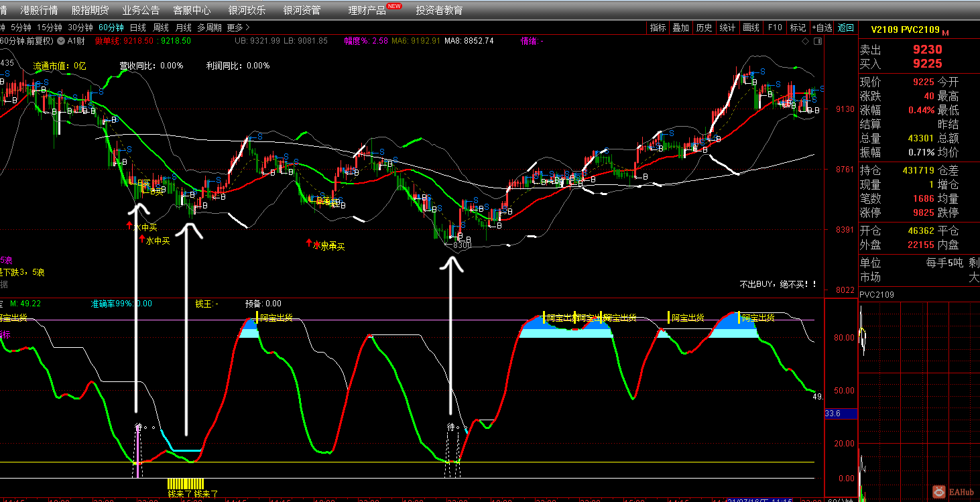Image resolution: width=980 pixels, height=502 pixels.
Task: Click the 钱来了 yellow signal bars
Action: pyautogui.click(x=186, y=484)
